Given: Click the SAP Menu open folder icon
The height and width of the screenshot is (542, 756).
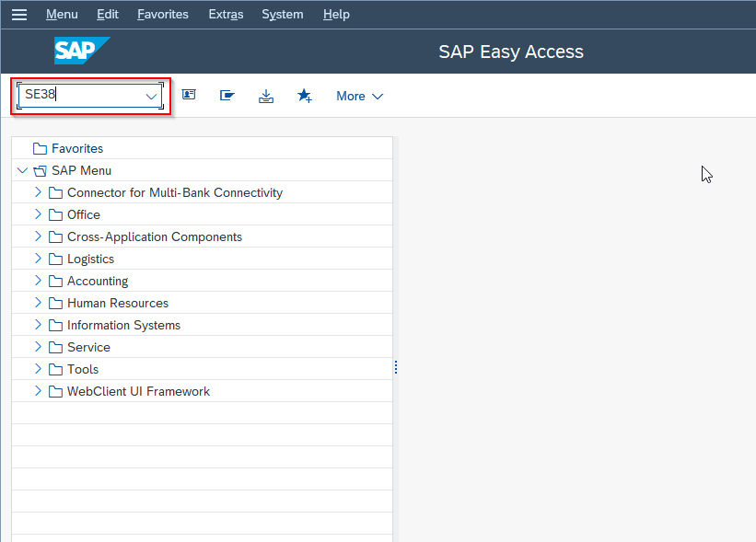Looking at the screenshot, I should tap(40, 170).
